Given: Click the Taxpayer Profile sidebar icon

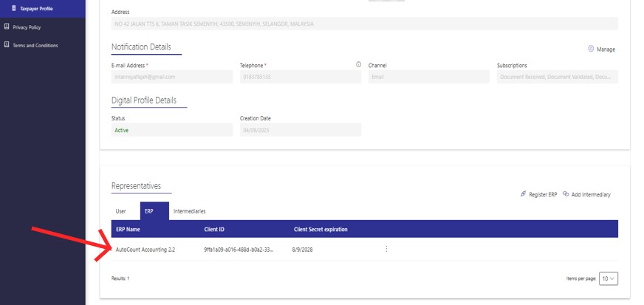Looking at the screenshot, I should (13, 8).
